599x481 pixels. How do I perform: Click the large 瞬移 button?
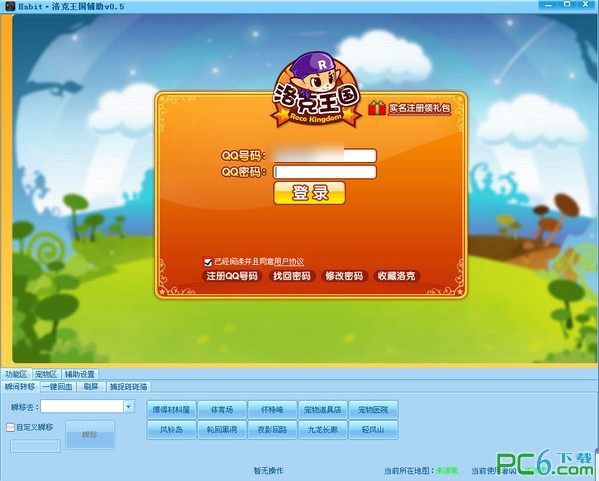click(x=90, y=434)
